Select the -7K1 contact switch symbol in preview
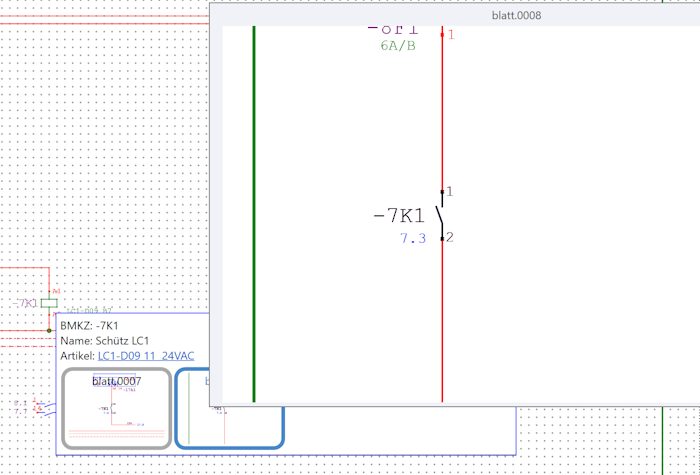 pyautogui.click(x=441, y=214)
